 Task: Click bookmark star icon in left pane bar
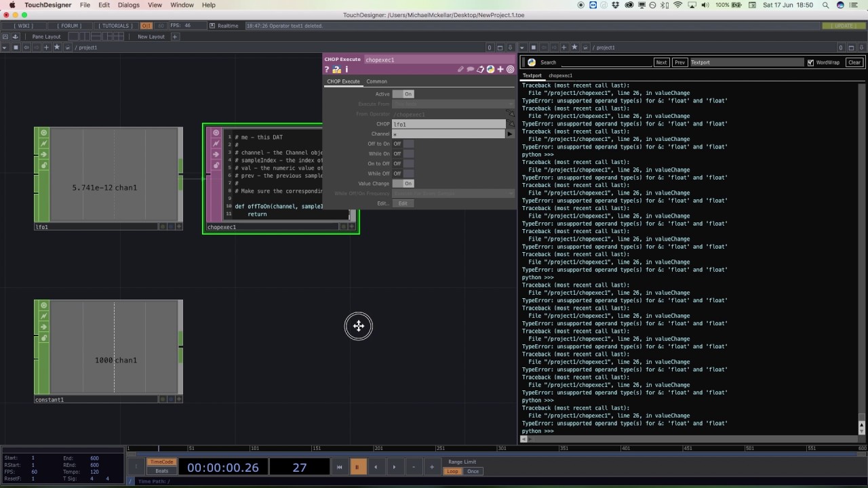click(57, 47)
